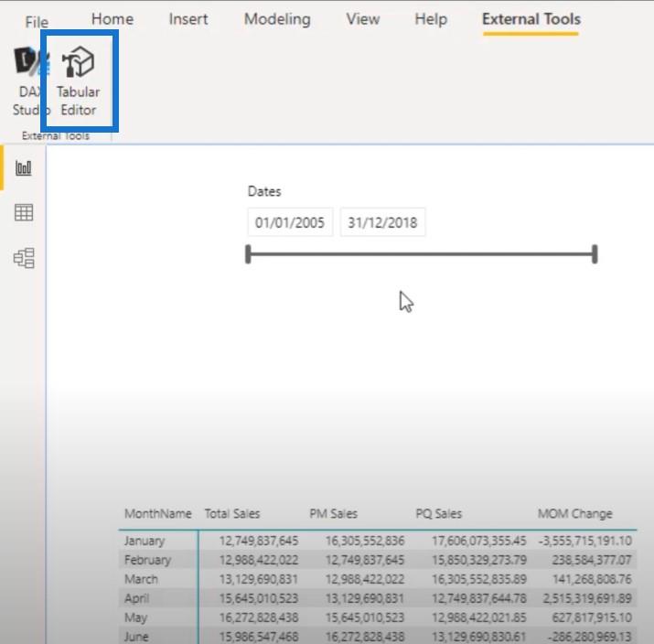The width and height of the screenshot is (654, 644).
Task: Click the Total Sales column header
Action: [231, 513]
